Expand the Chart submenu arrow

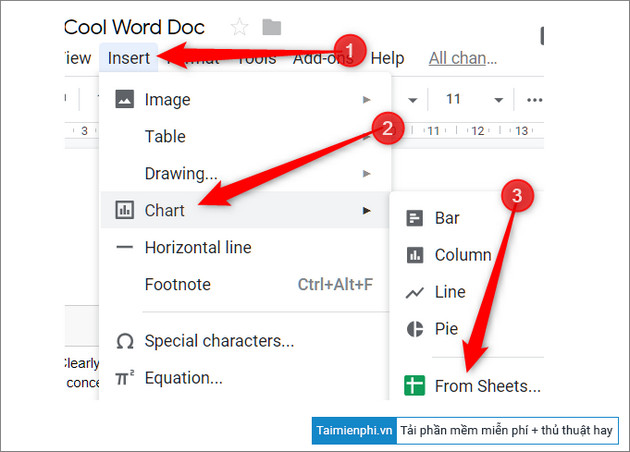tap(366, 211)
